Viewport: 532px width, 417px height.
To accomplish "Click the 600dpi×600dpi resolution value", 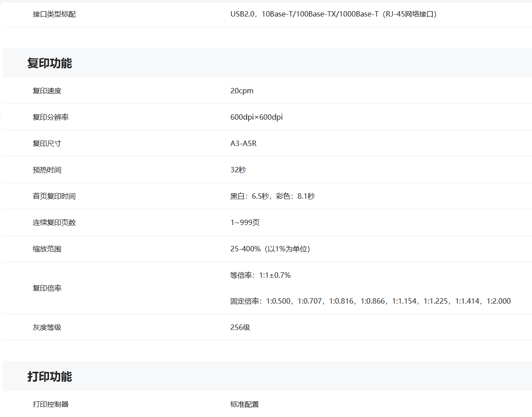I will (256, 117).
